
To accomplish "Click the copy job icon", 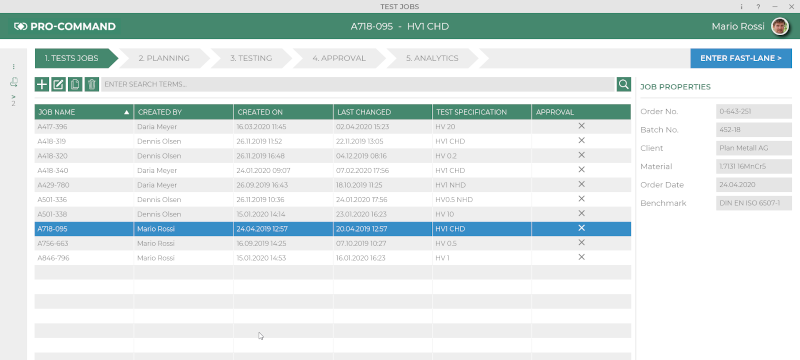I will click(75, 84).
